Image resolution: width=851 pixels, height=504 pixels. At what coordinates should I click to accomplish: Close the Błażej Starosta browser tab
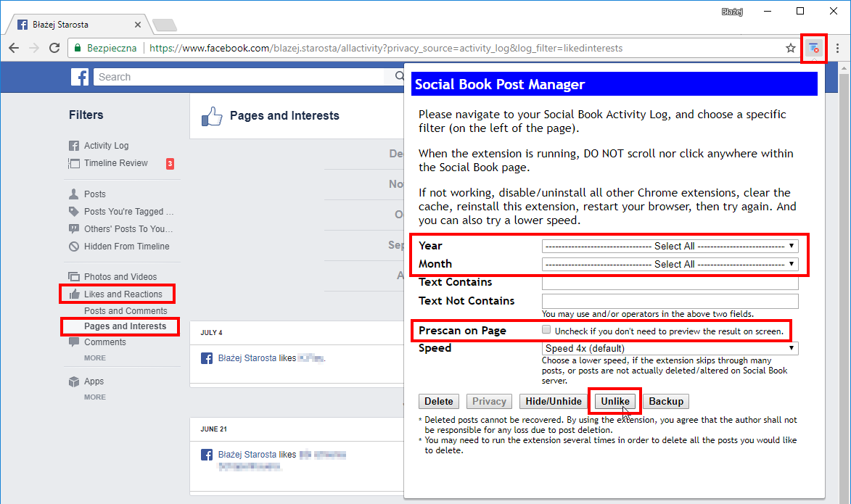pyautogui.click(x=138, y=25)
